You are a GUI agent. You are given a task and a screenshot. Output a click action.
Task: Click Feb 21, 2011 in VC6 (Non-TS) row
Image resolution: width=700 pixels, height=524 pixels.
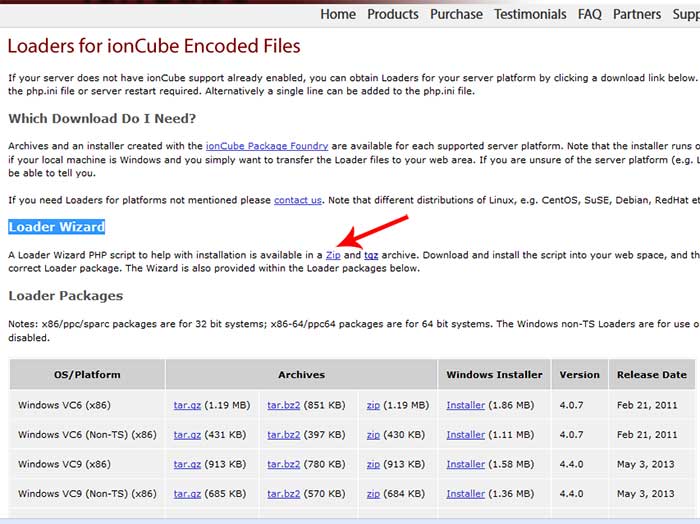point(647,435)
